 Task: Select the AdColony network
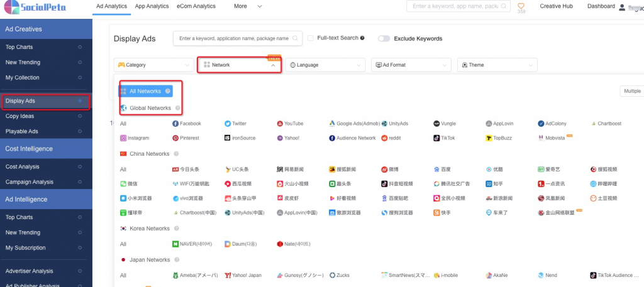(553, 124)
